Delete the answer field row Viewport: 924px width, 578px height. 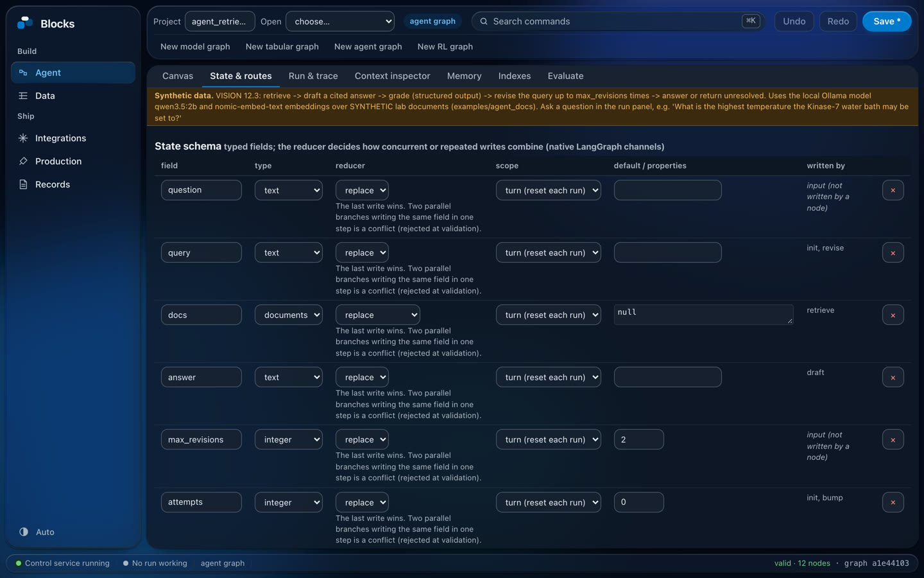point(893,377)
